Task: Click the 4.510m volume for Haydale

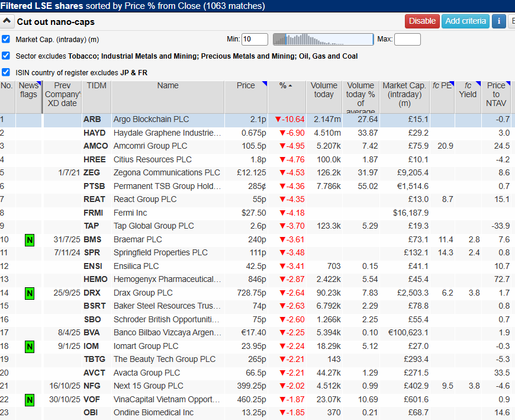Action: tap(327, 133)
